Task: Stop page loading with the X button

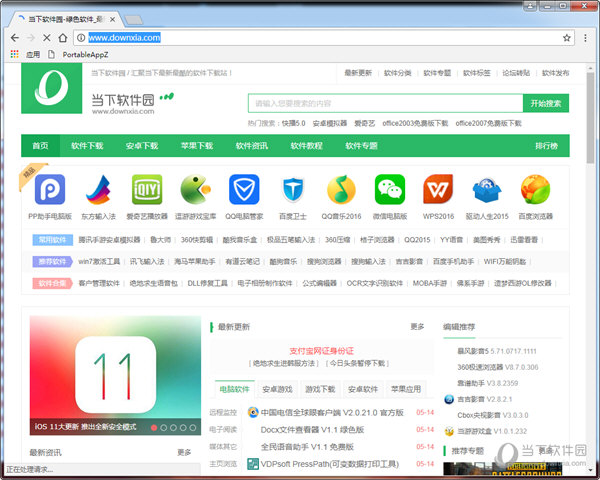Action: [47, 38]
